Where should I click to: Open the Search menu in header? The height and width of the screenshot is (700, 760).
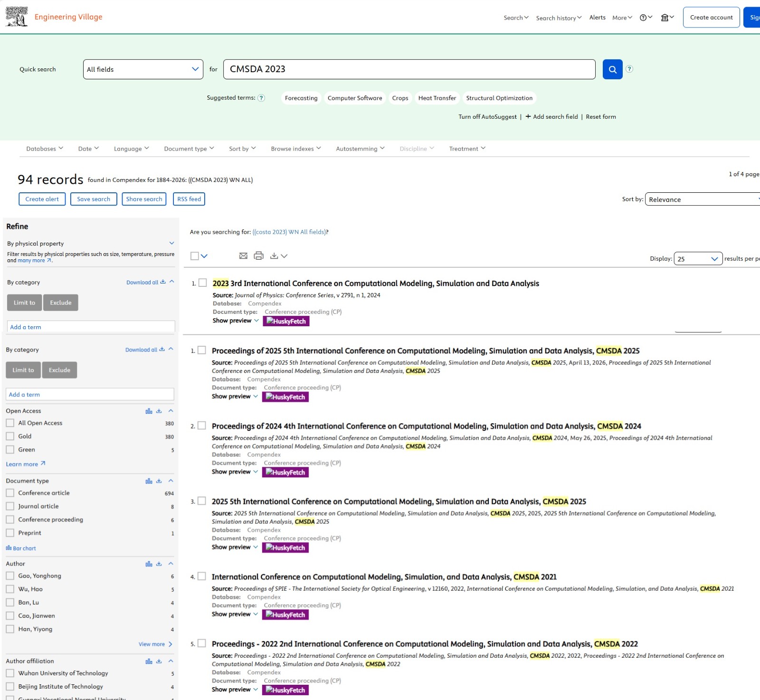[x=516, y=18]
